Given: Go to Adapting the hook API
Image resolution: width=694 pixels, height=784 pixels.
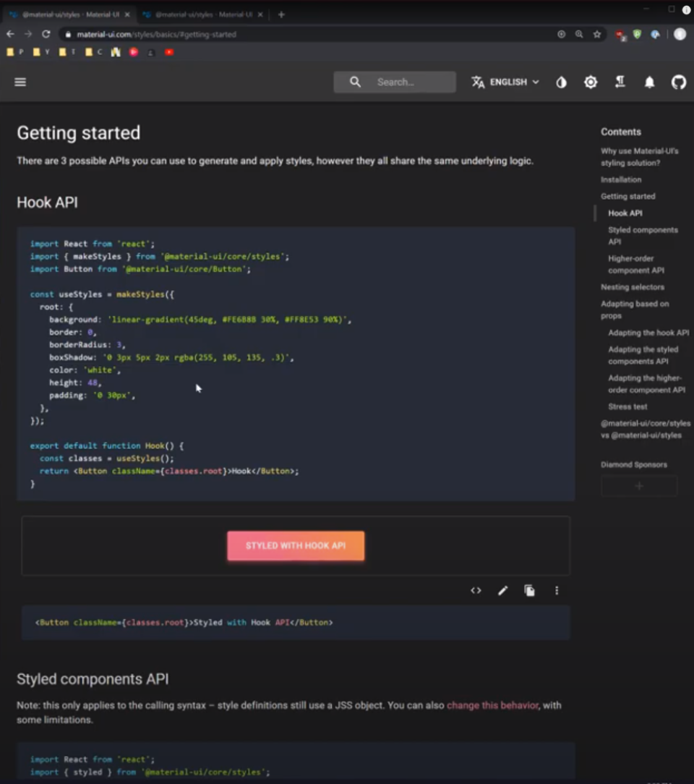Looking at the screenshot, I should [x=648, y=333].
